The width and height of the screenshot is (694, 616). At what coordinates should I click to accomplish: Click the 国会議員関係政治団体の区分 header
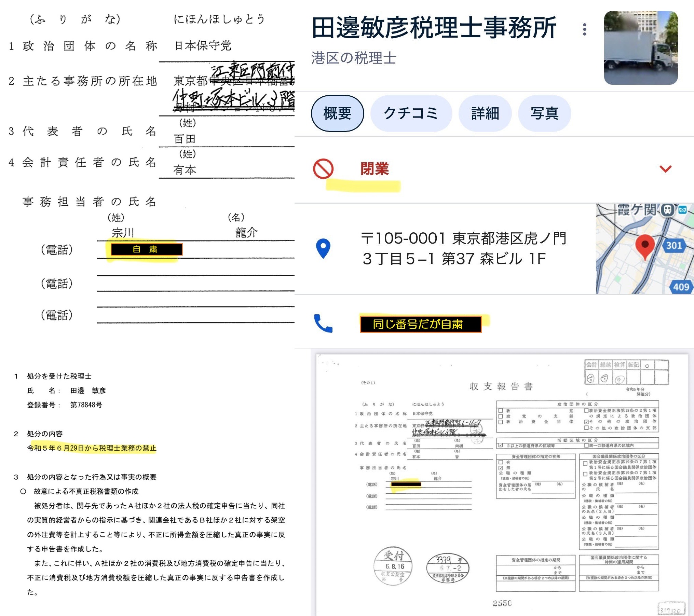[619, 456]
